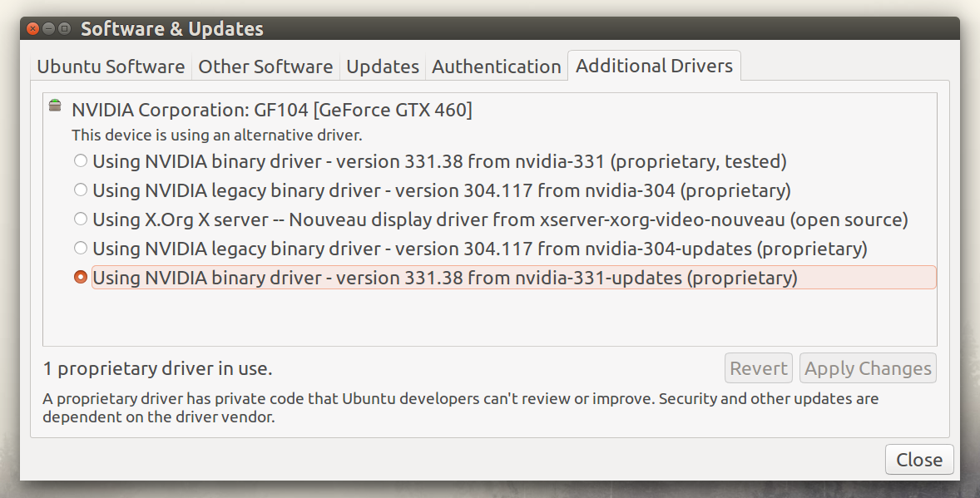The width and height of the screenshot is (980, 498).
Task: Minimize the Software & Updates window
Action: (x=49, y=29)
